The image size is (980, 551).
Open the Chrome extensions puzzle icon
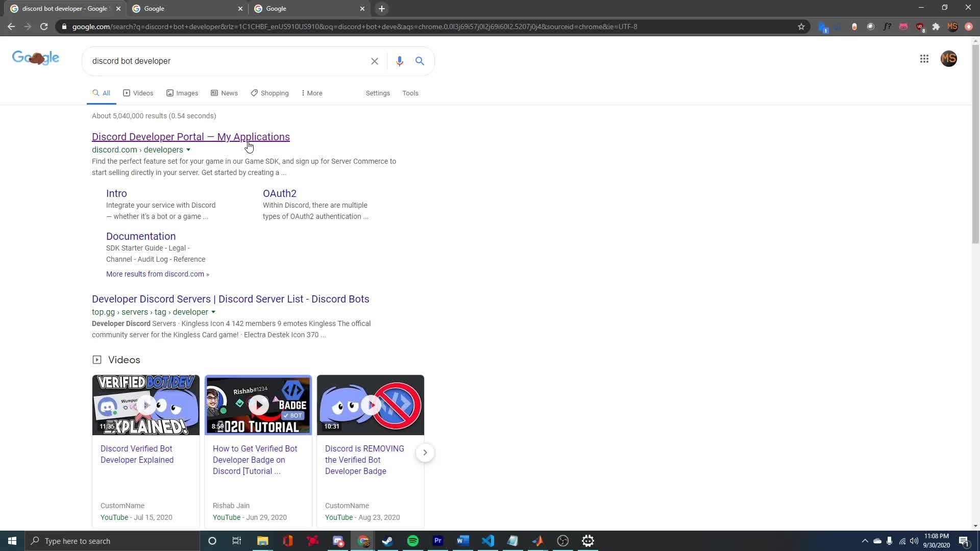pyautogui.click(x=936, y=27)
